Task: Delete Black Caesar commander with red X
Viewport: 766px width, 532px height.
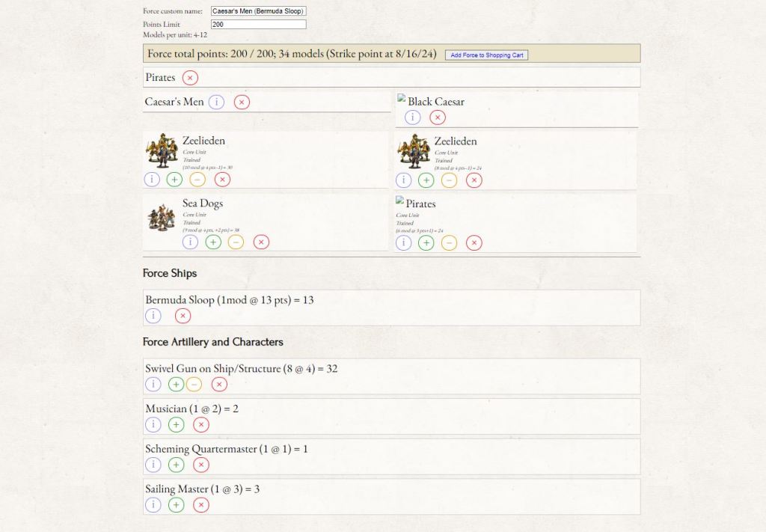Action: 438,117
